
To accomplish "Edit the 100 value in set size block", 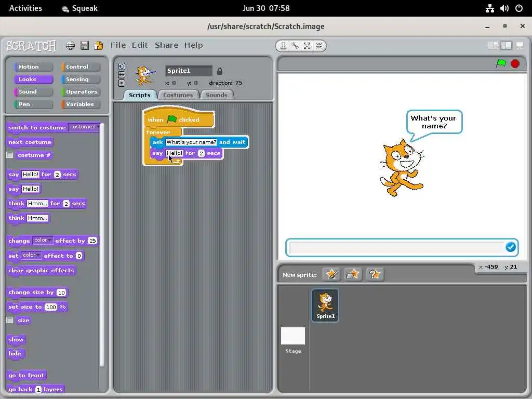I will [x=51, y=307].
